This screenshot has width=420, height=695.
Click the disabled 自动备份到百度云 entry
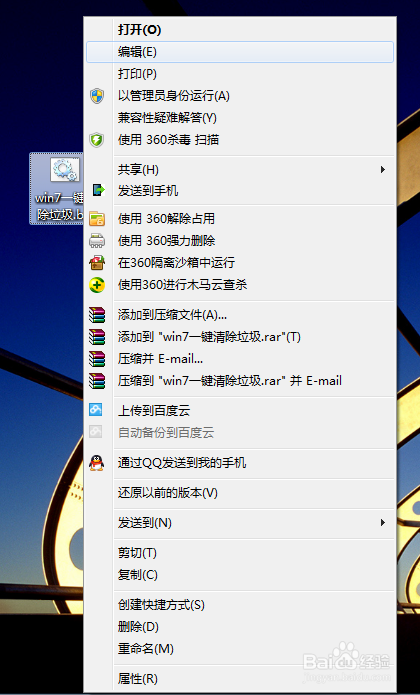point(240,433)
